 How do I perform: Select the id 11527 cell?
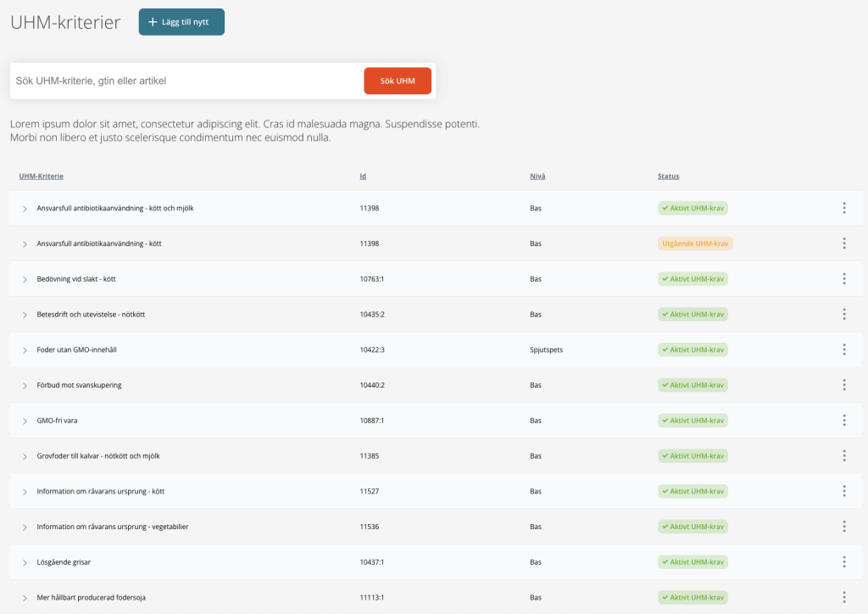click(x=370, y=492)
